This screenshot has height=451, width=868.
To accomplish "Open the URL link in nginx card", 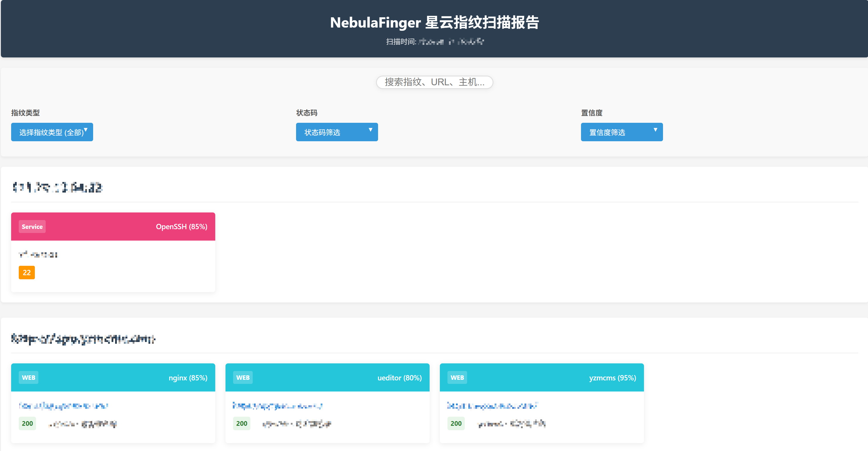I will 63,406.
